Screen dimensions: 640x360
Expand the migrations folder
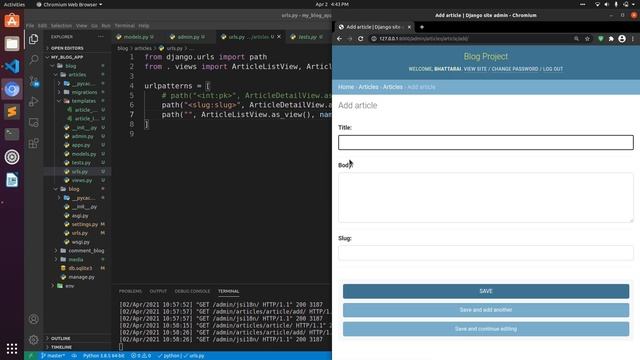point(84,92)
